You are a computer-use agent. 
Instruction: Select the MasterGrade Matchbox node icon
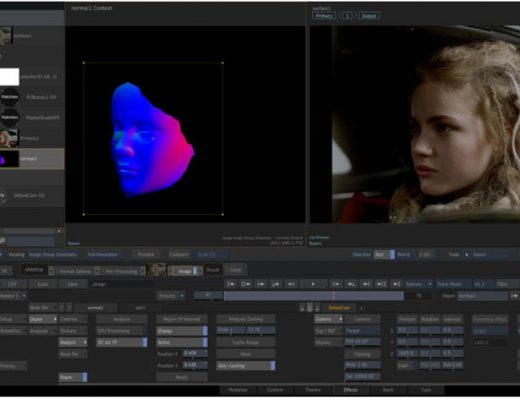10,118
